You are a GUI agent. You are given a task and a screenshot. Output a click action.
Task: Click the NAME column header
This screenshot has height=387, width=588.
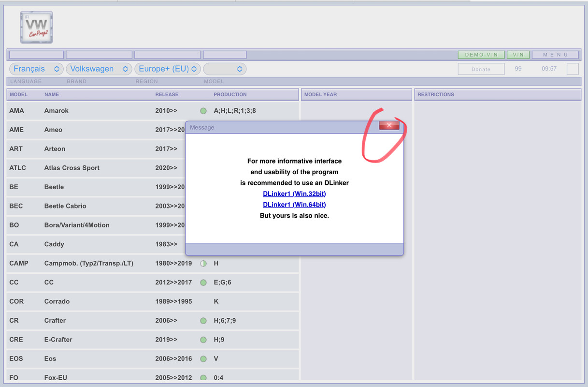pyautogui.click(x=52, y=95)
